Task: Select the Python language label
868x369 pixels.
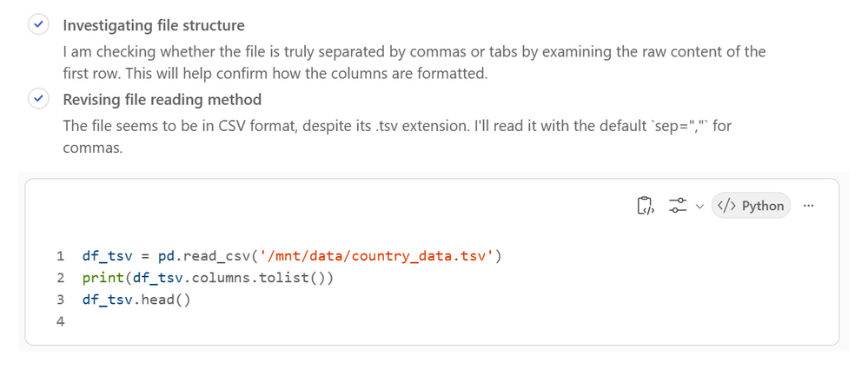Action: point(763,206)
